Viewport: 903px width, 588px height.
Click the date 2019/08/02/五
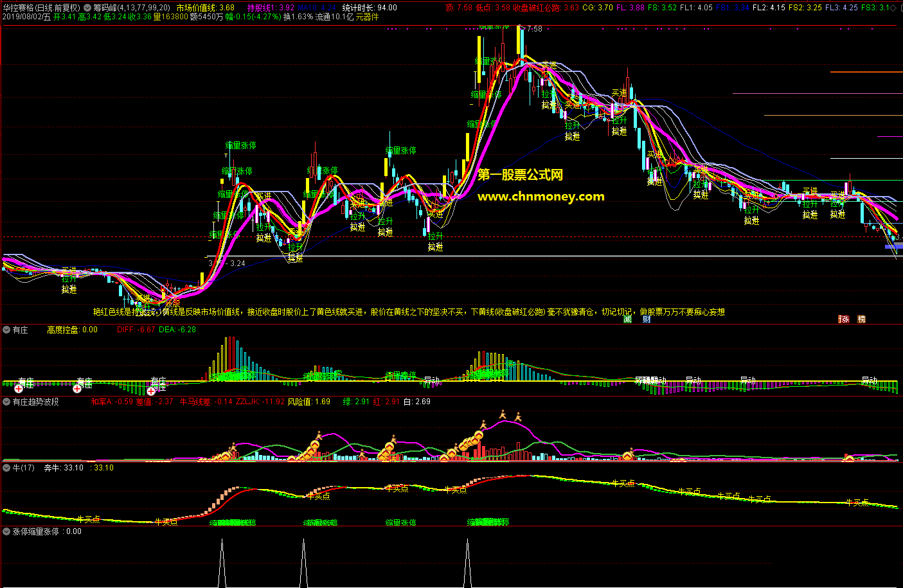26,17
